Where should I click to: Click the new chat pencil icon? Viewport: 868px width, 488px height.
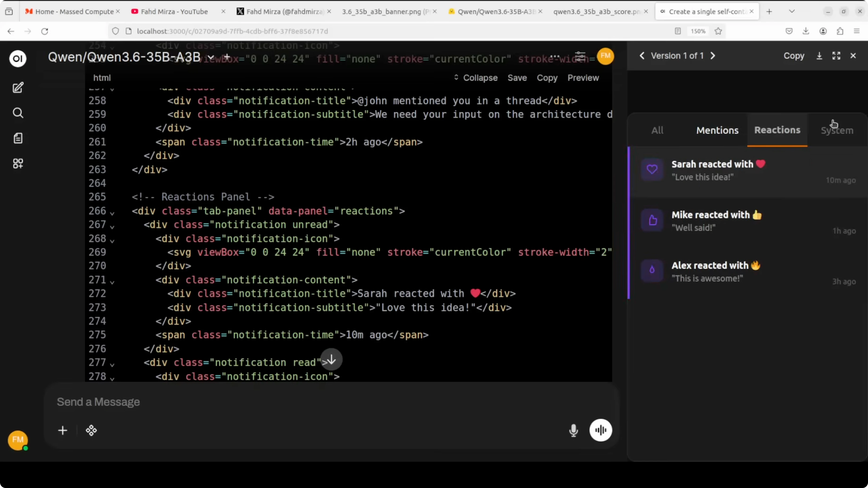click(18, 87)
